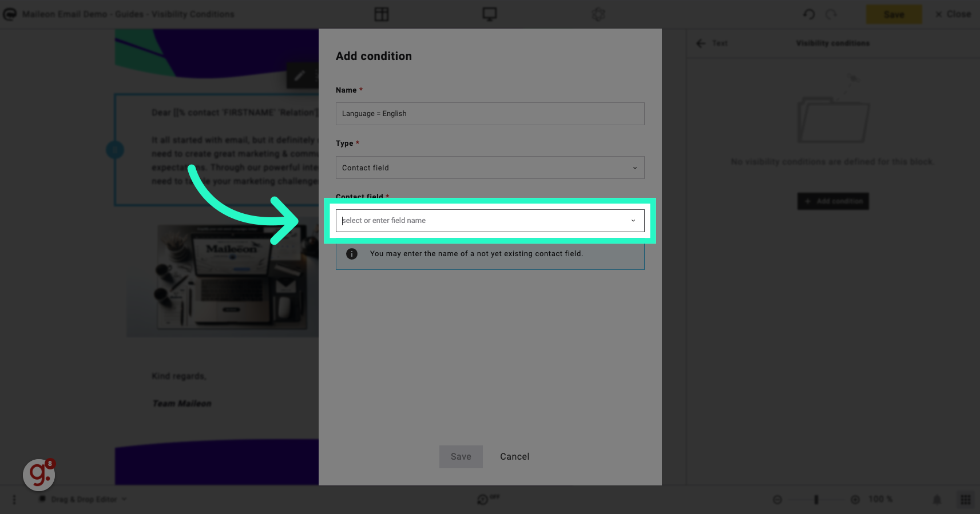Image resolution: width=980 pixels, height=514 pixels.
Task: Click the info icon in hint box
Action: tap(352, 254)
